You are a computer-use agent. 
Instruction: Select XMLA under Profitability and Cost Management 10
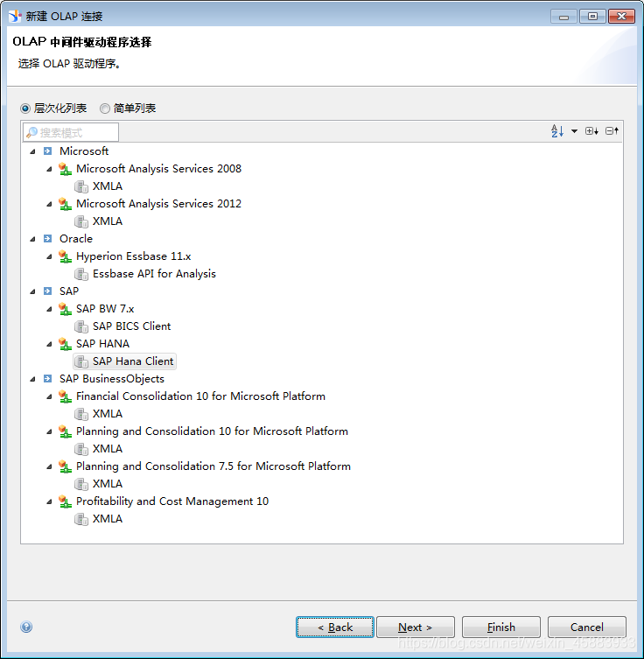coord(108,519)
